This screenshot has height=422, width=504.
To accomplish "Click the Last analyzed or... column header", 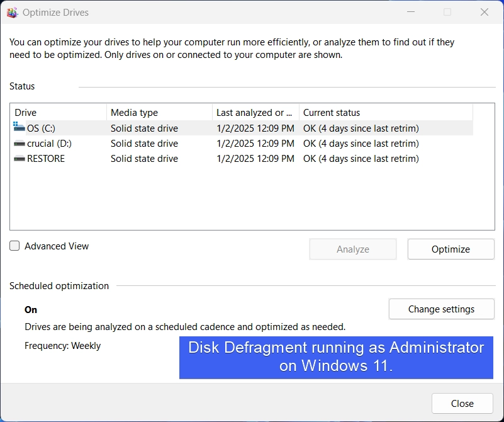I will pos(256,113).
